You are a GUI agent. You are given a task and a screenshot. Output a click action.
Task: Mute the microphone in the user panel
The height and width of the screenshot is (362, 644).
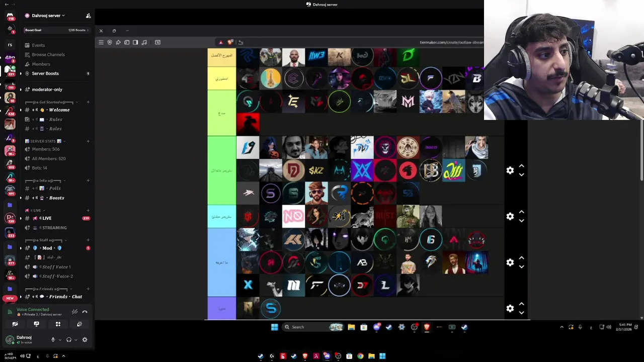tap(53, 340)
